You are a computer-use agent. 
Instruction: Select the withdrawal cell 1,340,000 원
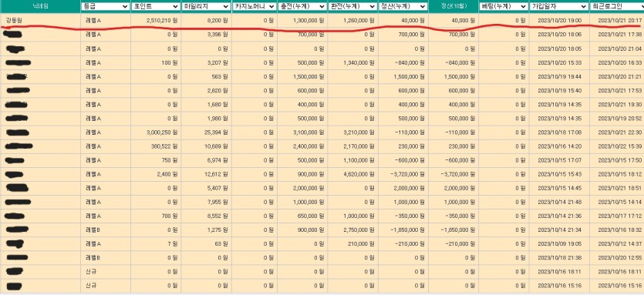tap(359, 63)
